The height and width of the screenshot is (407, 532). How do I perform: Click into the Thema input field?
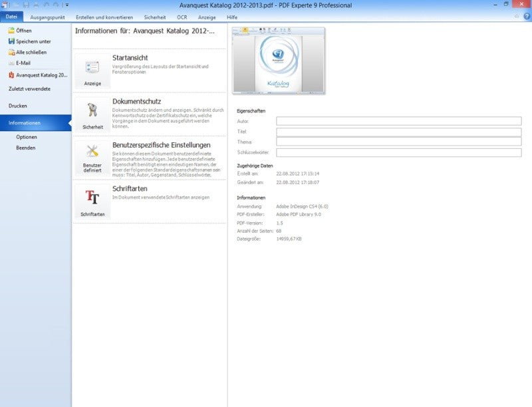pos(398,142)
